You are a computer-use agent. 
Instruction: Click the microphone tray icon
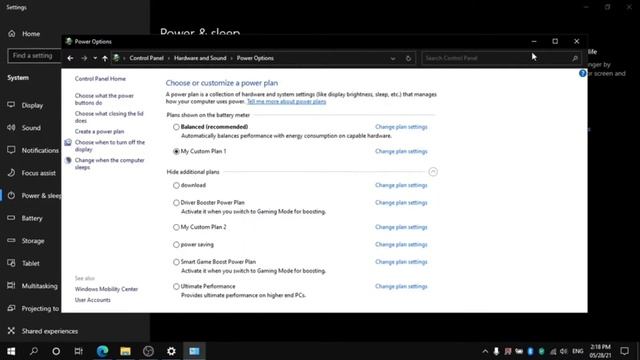[496, 351]
